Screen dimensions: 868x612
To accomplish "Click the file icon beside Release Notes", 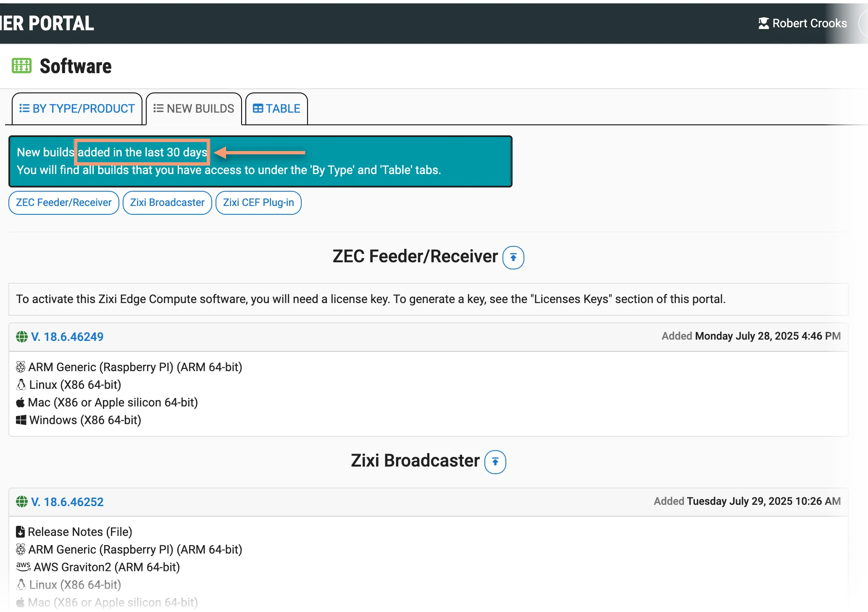I will (20, 532).
